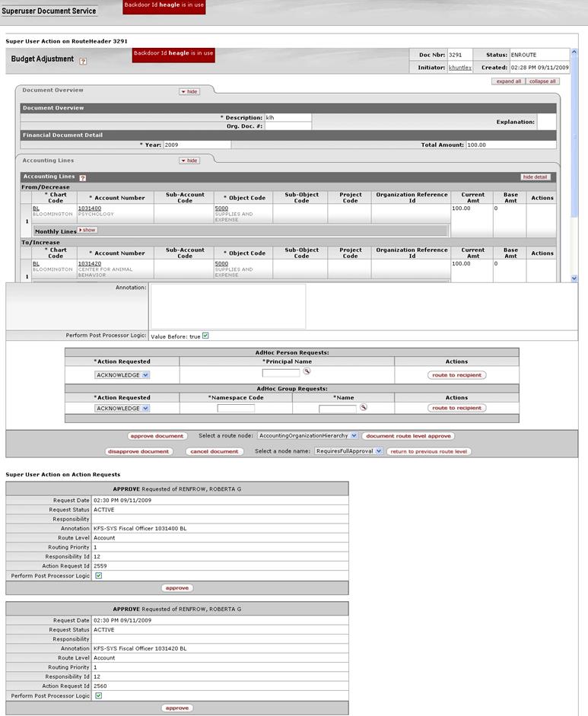Route to recipient for AdHoc person
Viewport: 588px width, 716px height.
[457, 375]
